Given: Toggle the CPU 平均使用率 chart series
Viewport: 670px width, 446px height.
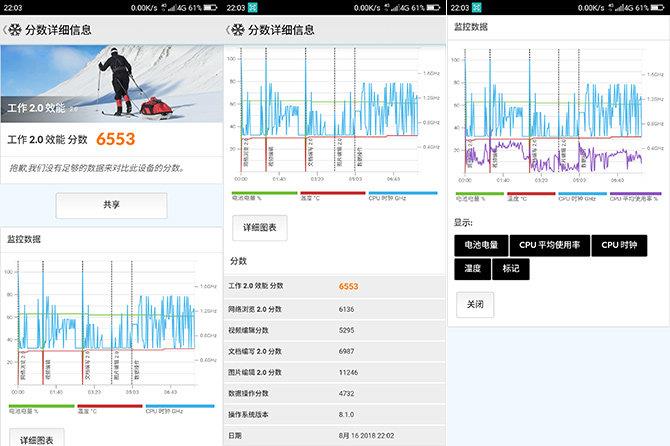Looking at the screenshot, I should click(548, 244).
